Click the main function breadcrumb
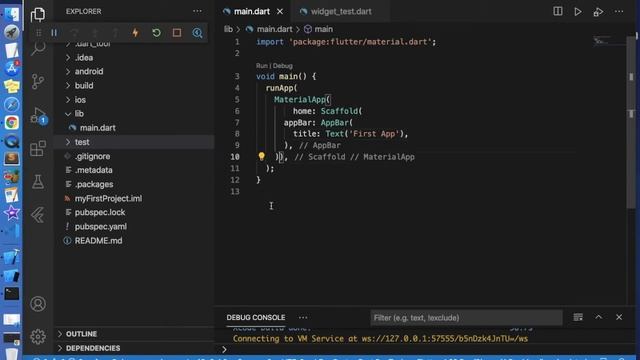The height and width of the screenshot is (360, 640). click(x=318, y=29)
